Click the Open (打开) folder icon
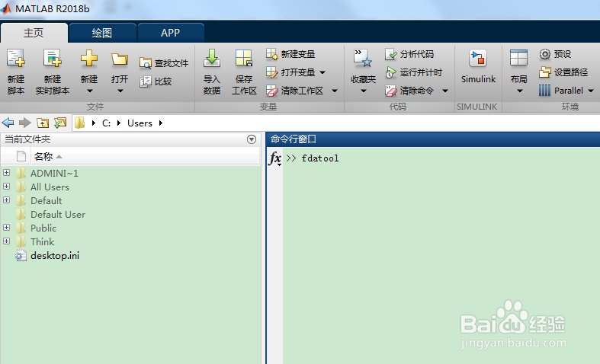 [120, 59]
